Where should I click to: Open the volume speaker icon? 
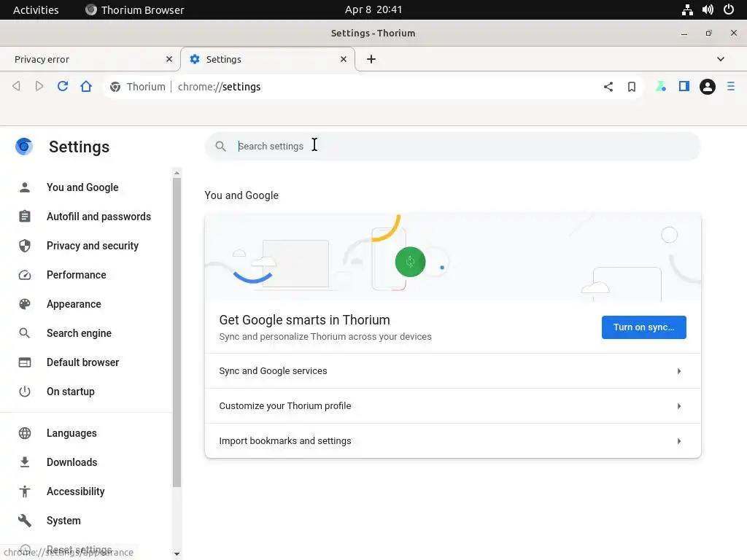[x=708, y=9]
